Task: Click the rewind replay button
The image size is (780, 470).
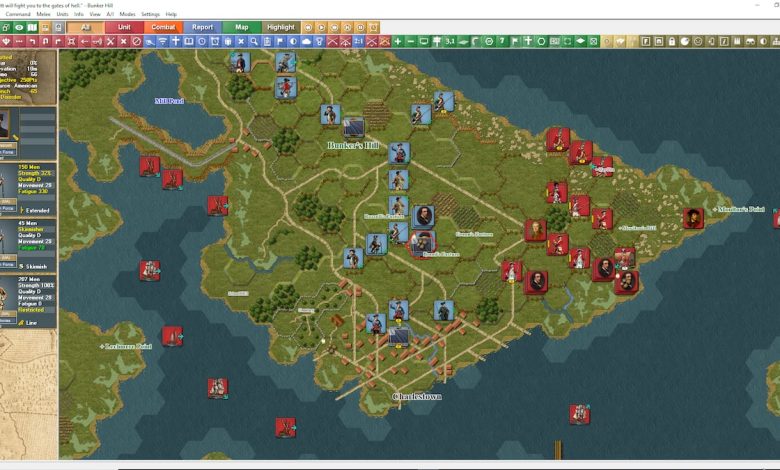Action: pyautogui.click(x=308, y=27)
